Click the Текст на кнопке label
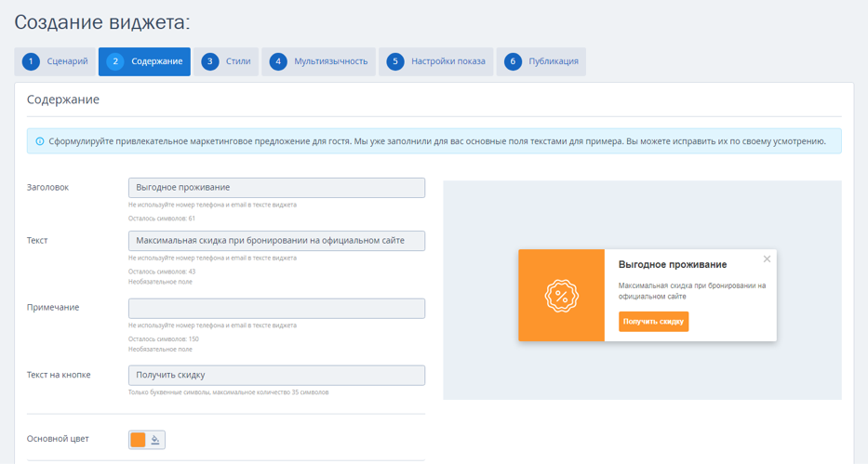The height and width of the screenshot is (464, 868). [59, 375]
